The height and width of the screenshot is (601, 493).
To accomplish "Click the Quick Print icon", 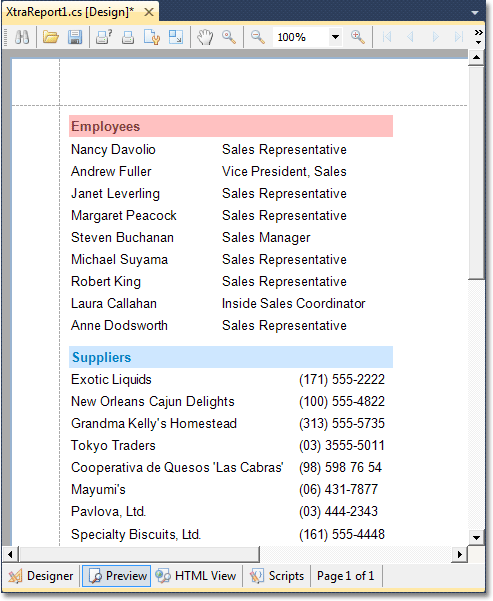I will point(128,37).
